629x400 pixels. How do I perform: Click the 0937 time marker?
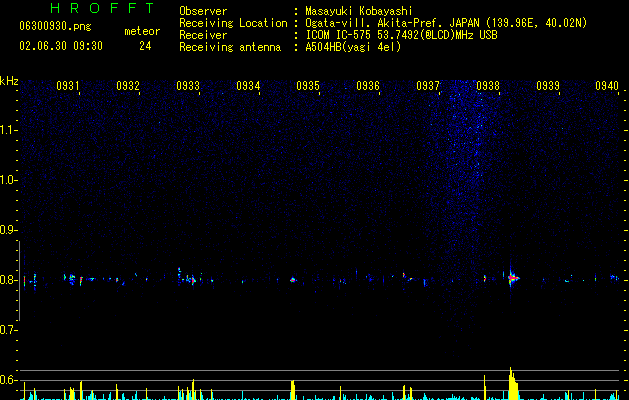428,85
